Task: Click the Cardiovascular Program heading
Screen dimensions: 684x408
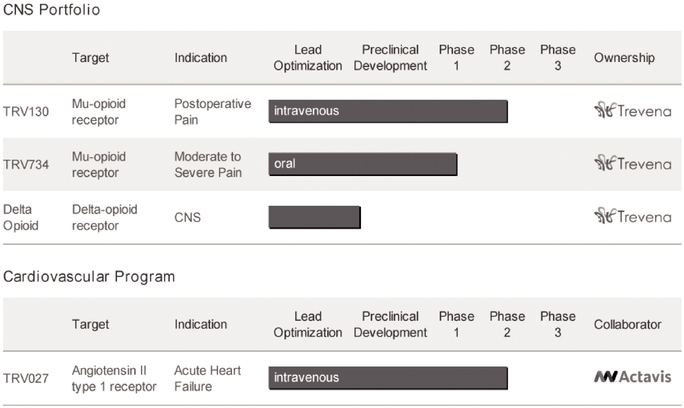Action: coord(89,277)
